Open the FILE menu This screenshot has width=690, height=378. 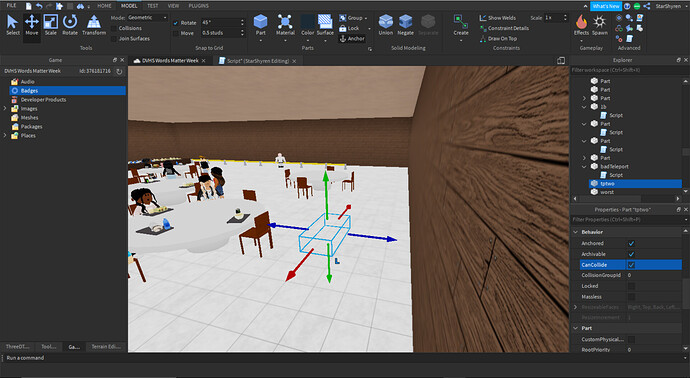(11, 6)
